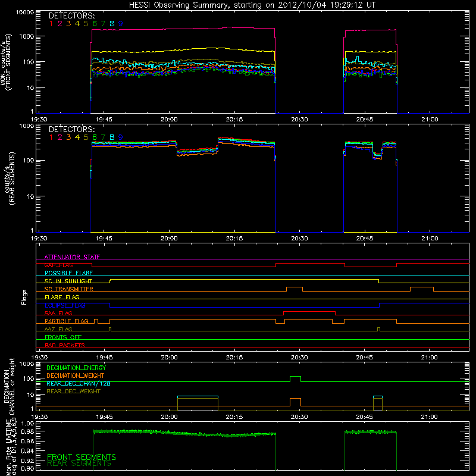The image size is (476, 476).
Task: Select the REAR_DEC_CHAN/128 legend entry
Action: [x=79, y=383]
